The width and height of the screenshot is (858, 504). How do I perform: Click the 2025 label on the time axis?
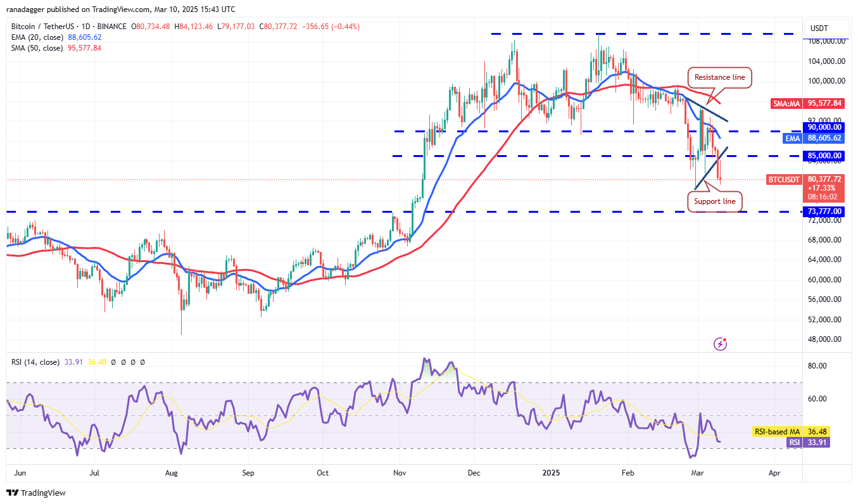pos(551,473)
